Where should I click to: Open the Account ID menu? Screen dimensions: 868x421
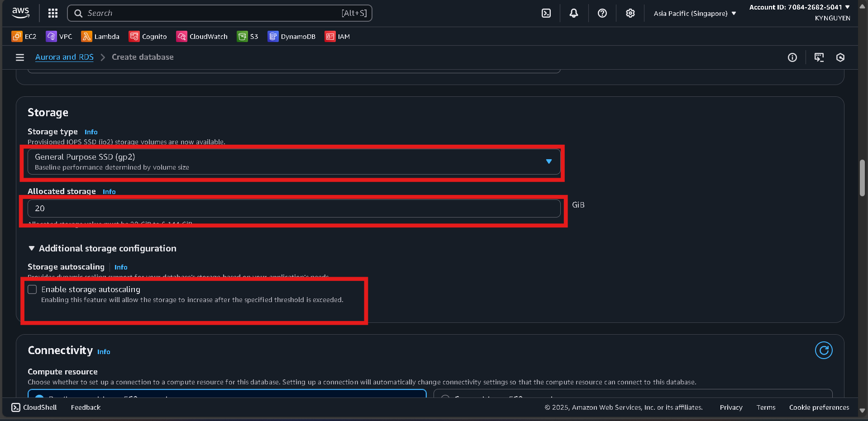pyautogui.click(x=800, y=7)
